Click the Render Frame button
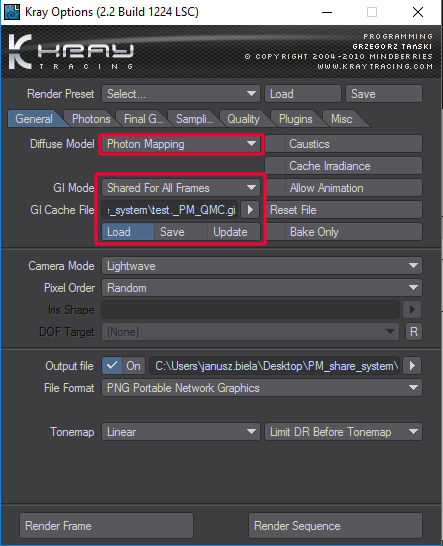The height and width of the screenshot is (546, 443). (106, 525)
